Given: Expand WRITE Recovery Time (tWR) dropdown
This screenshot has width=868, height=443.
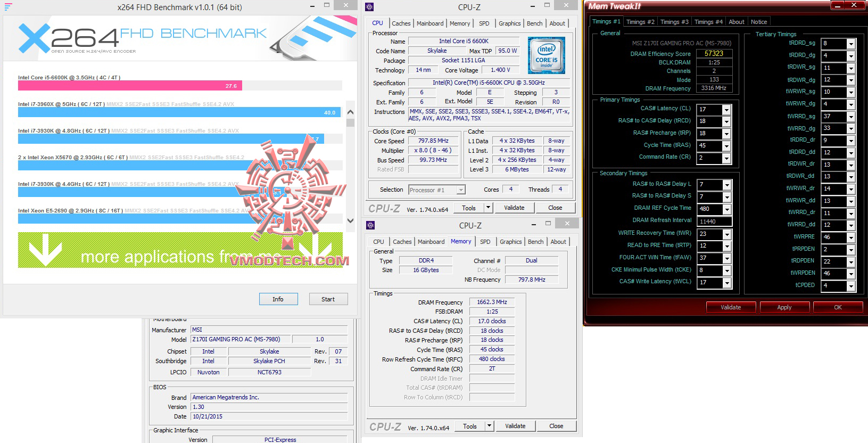Looking at the screenshot, I should [x=727, y=234].
